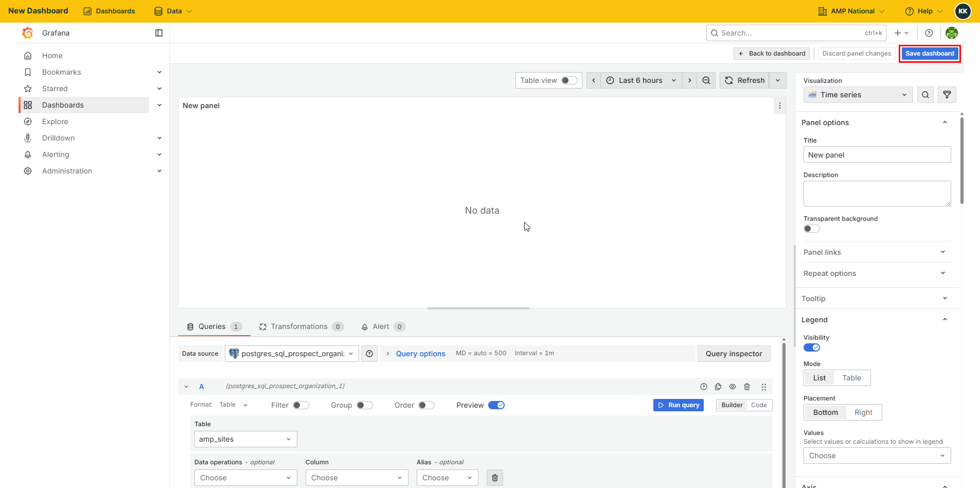Open refresh interval dropdown arrow
The width and height of the screenshot is (980, 488).
click(x=778, y=80)
